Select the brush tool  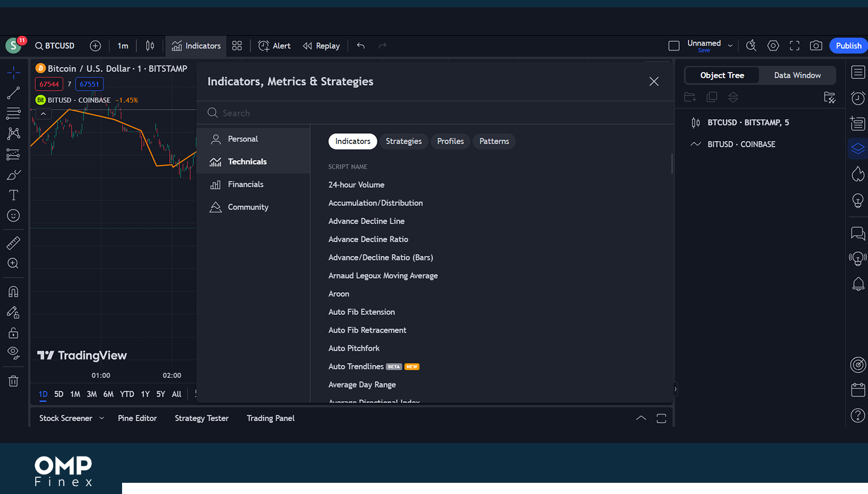pyautogui.click(x=13, y=175)
